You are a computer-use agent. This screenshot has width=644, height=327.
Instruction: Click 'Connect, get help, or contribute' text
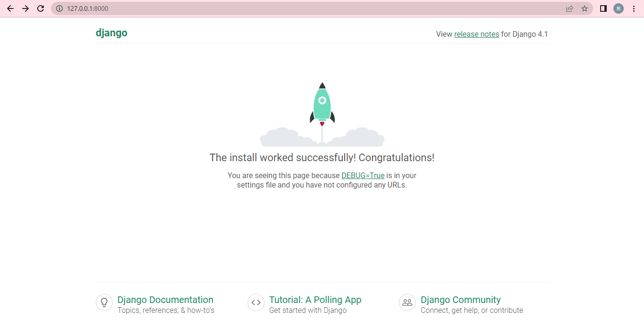(x=472, y=310)
